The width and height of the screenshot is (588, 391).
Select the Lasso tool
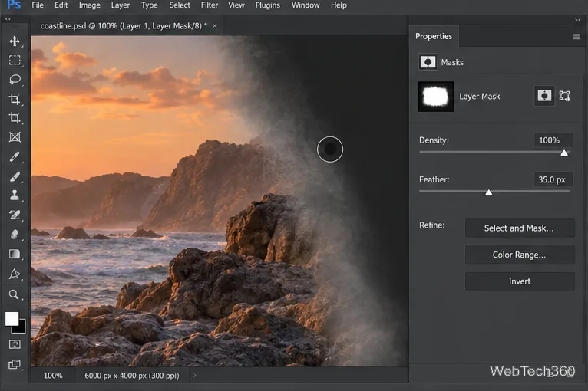[x=15, y=80]
